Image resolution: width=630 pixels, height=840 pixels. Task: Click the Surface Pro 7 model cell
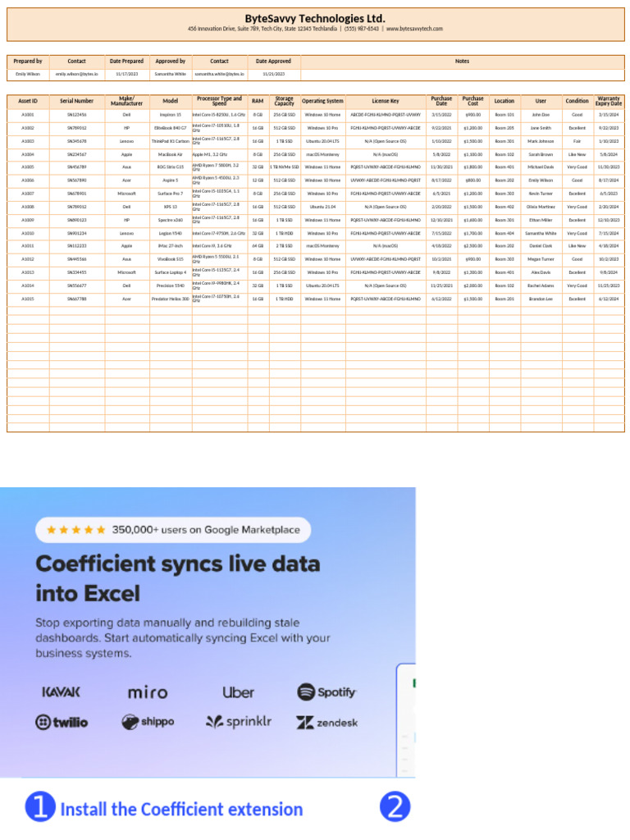(x=171, y=194)
